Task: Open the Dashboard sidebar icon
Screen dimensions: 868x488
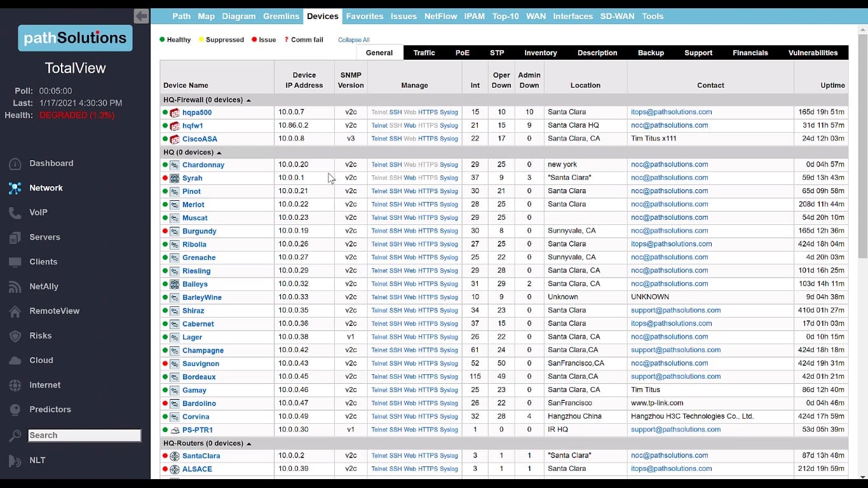Action: pos(15,164)
